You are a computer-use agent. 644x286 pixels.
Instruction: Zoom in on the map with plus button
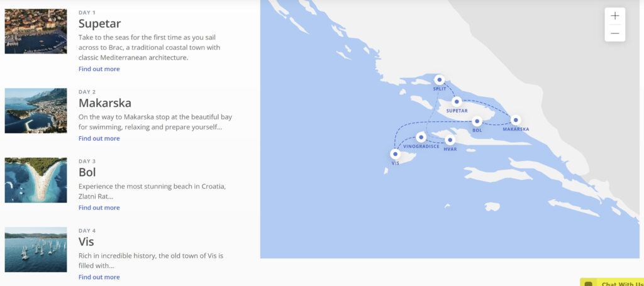[615, 16]
